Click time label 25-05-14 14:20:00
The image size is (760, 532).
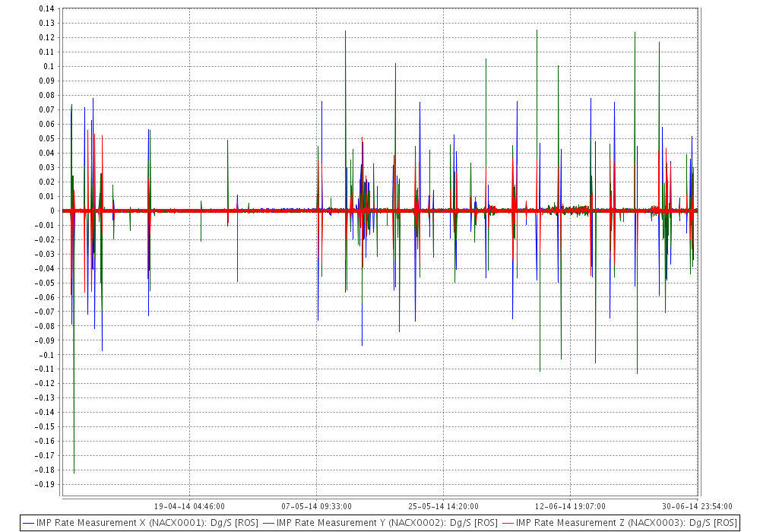pyautogui.click(x=443, y=506)
